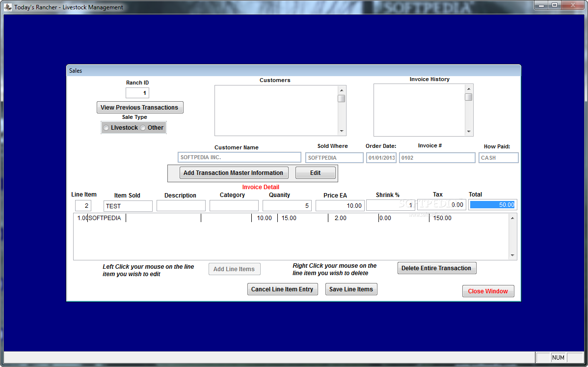The image size is (588, 367).
Task: Click the Invoice History scroll down arrow
Action: click(x=468, y=131)
